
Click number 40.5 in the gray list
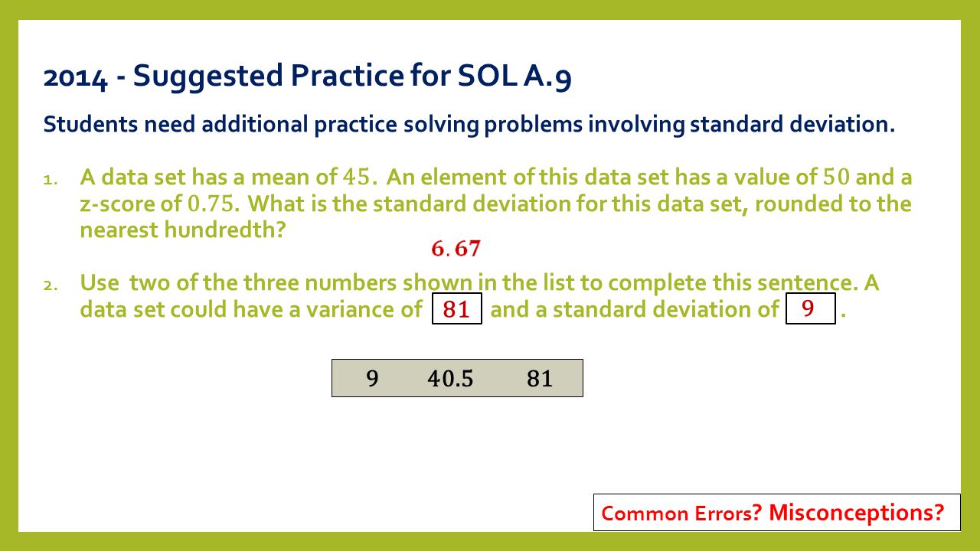(x=450, y=379)
